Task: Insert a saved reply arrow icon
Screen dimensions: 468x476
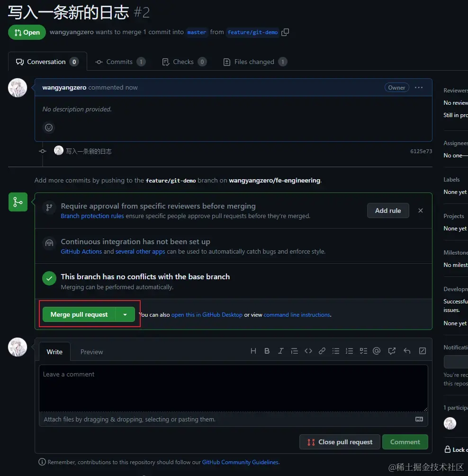Action: pos(407,351)
